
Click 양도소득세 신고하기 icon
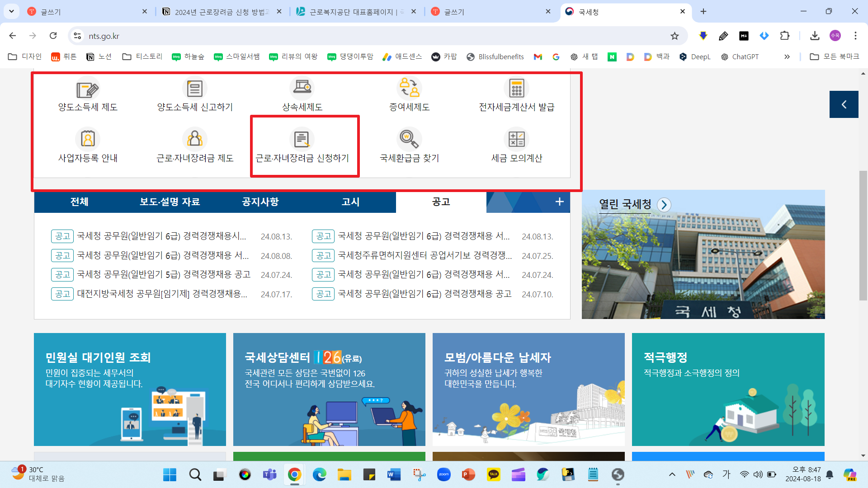[x=194, y=88]
